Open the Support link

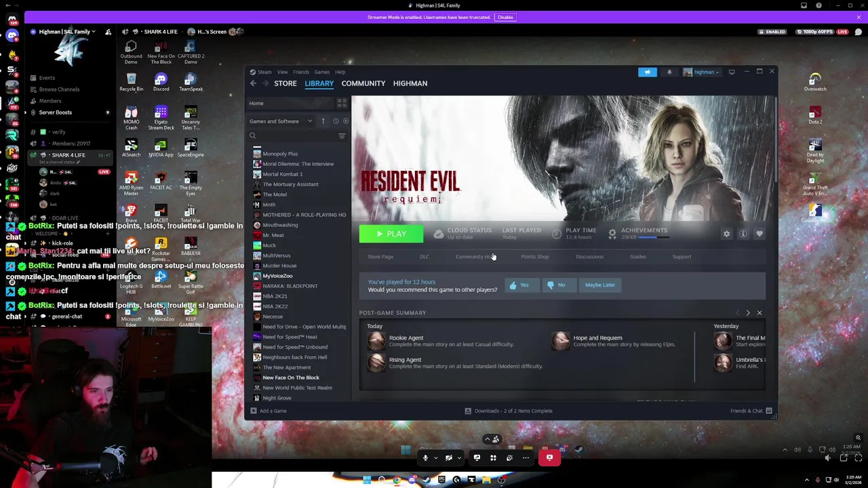pyautogui.click(x=682, y=257)
